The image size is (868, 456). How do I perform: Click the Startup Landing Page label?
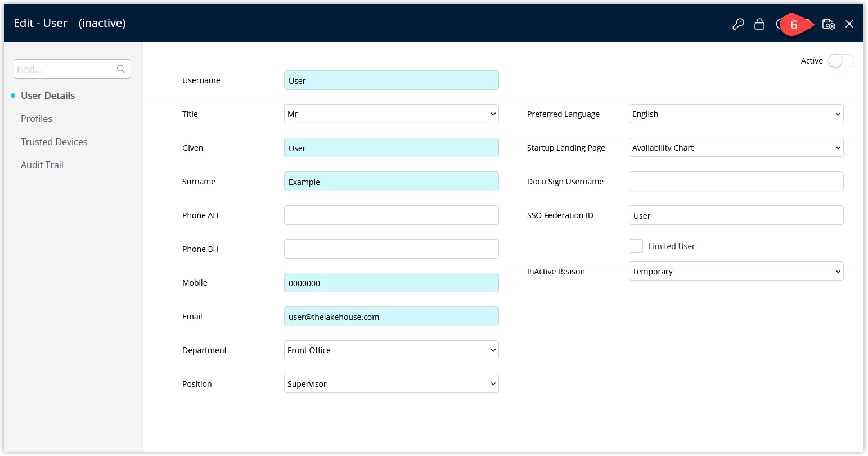(x=566, y=148)
